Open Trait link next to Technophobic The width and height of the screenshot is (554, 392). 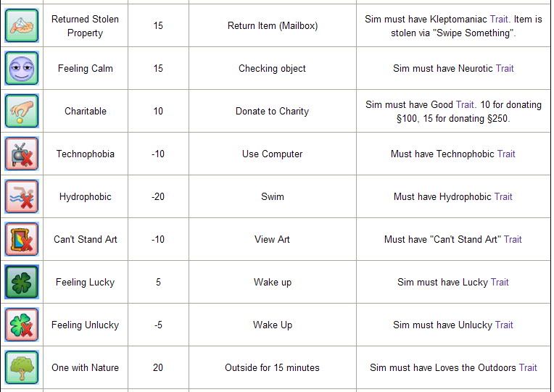pyautogui.click(x=506, y=154)
